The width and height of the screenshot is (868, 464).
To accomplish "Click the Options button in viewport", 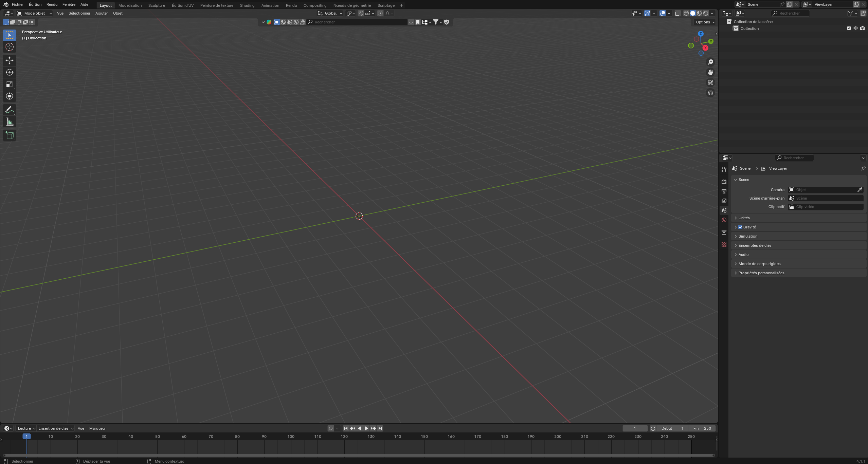I will pos(705,22).
